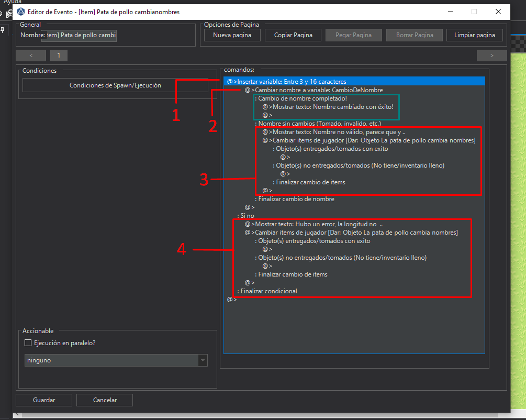
Task: Go to previous page with < button
Action: (x=31, y=56)
